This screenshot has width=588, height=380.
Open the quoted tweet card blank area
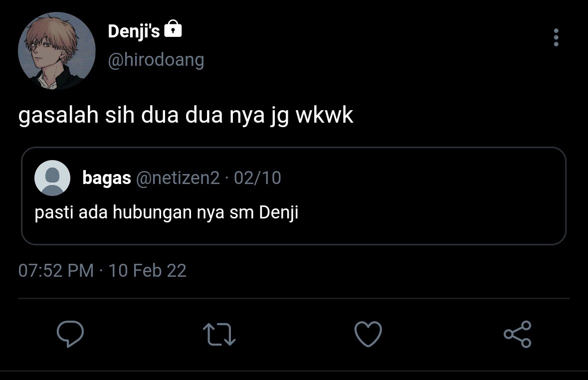pyautogui.click(x=431, y=210)
